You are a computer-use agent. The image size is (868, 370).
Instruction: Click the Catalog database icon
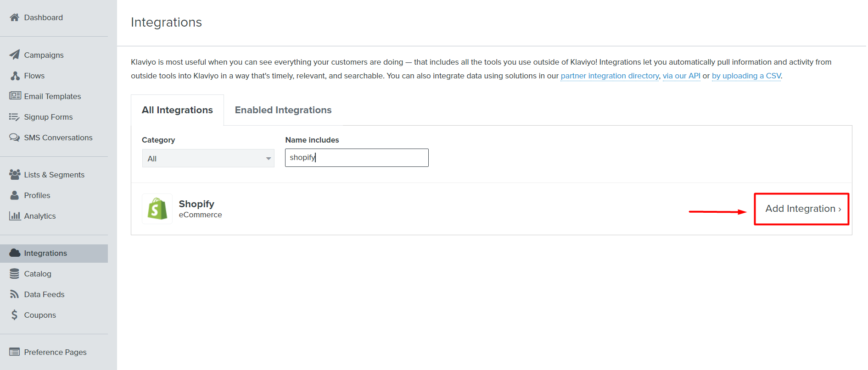15,274
